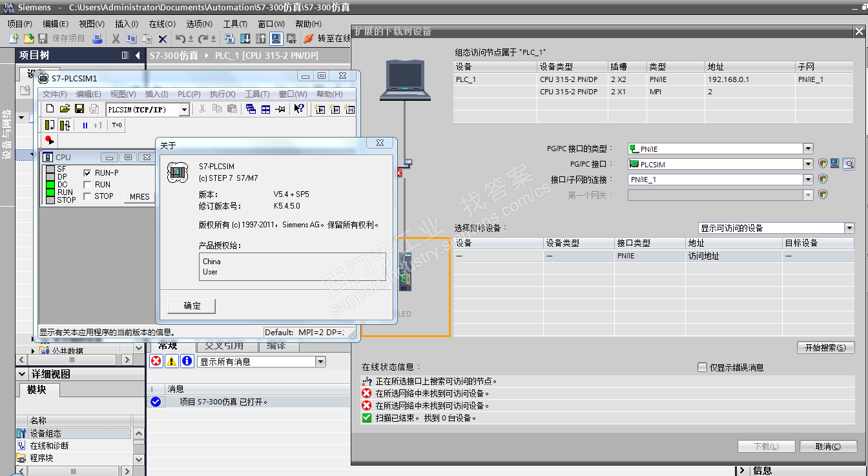Select the 设备组态 item in detail view
868x476 pixels.
tap(73, 433)
